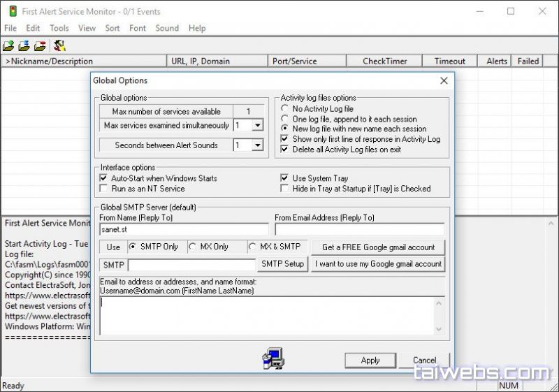Click the folder icon with blue arrow
This screenshot has height=392, width=559.
coord(24,46)
